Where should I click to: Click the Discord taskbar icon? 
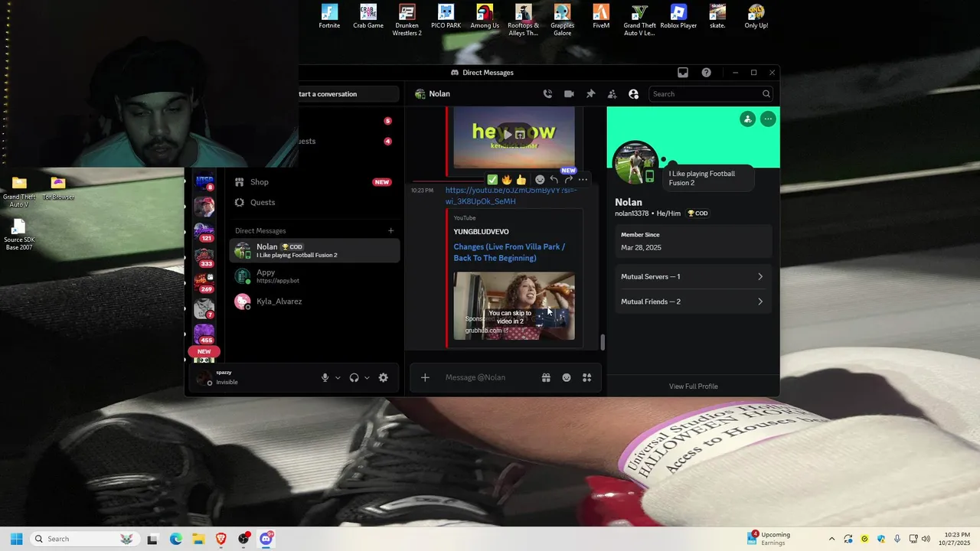[x=266, y=539]
